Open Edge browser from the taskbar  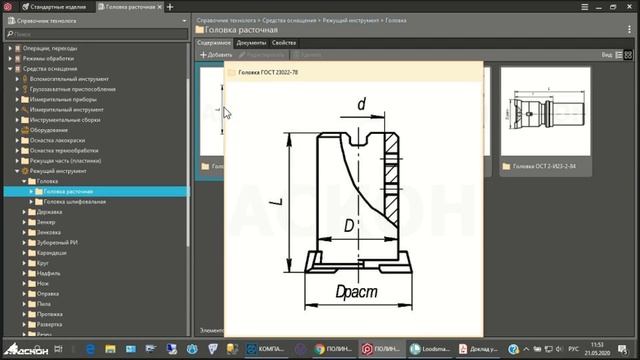[x=91, y=349]
